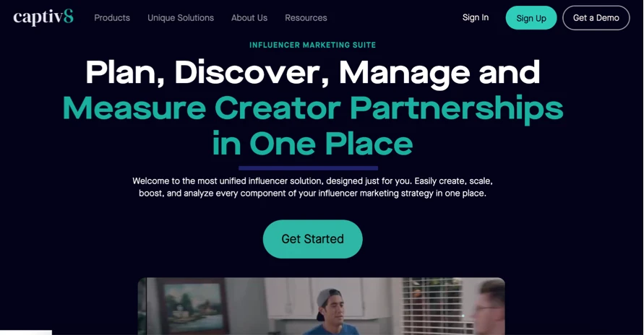
Task: Click the captiv8 logo
Action: click(x=43, y=17)
